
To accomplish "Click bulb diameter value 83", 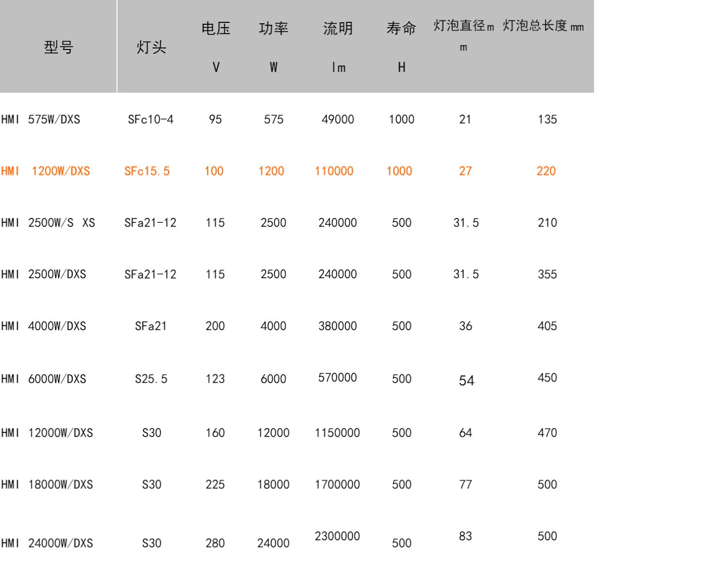I will (465, 536).
